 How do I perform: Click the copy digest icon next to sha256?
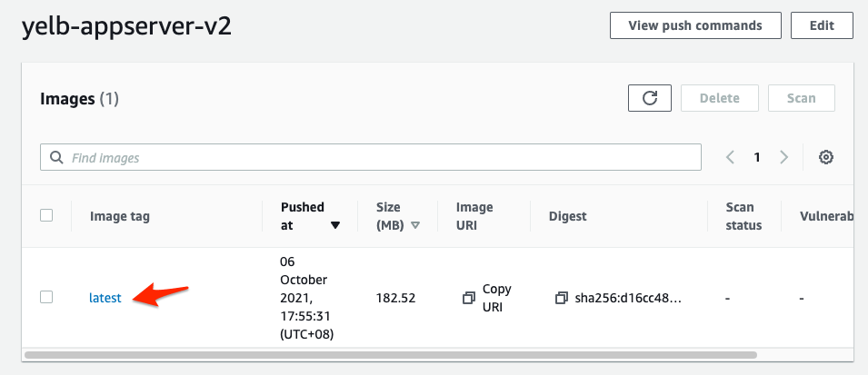(562, 298)
